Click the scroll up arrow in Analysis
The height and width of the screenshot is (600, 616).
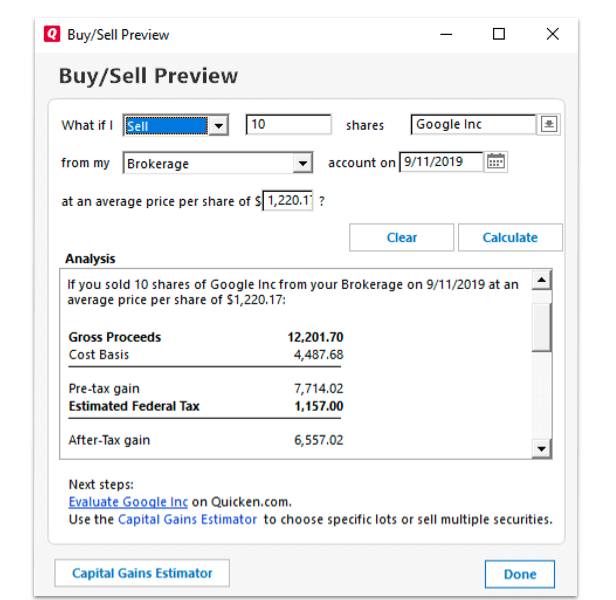(x=541, y=281)
